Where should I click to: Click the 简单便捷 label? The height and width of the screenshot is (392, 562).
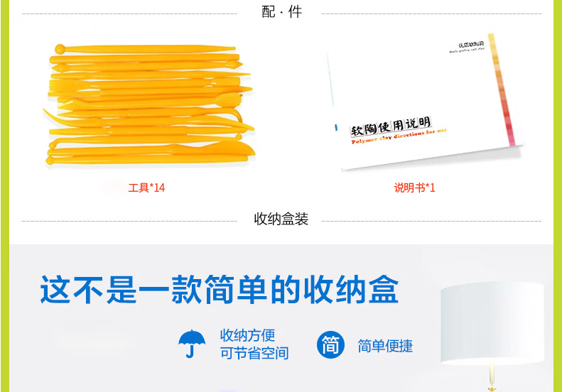click(x=385, y=346)
